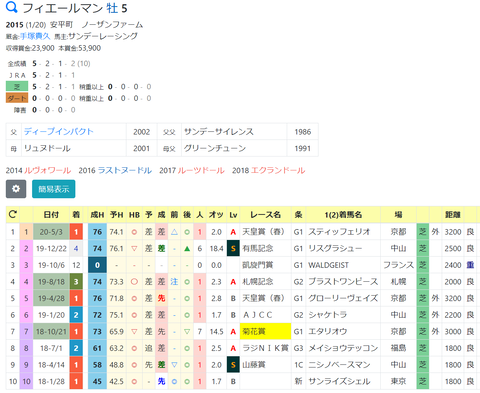Click the 1(2)着馬名 column header
Screen dimensions: 480x393
point(343,215)
